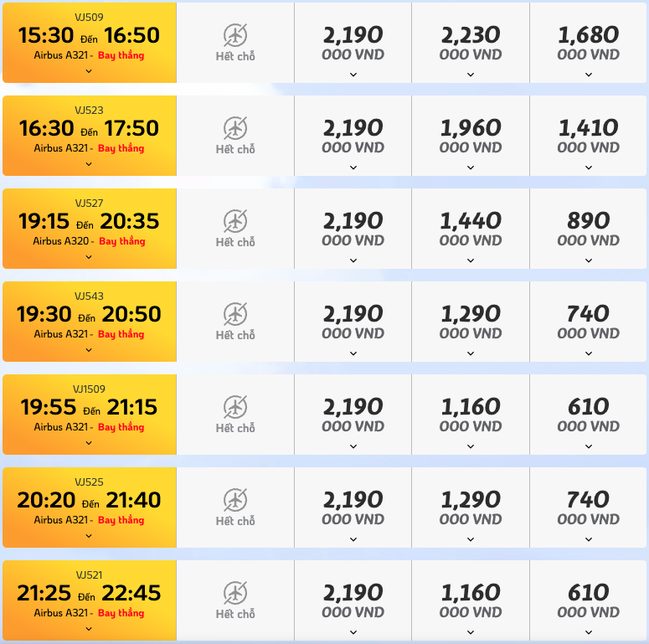
Task: Click sold-out plane icon for flight VJ543
Action: (235, 314)
